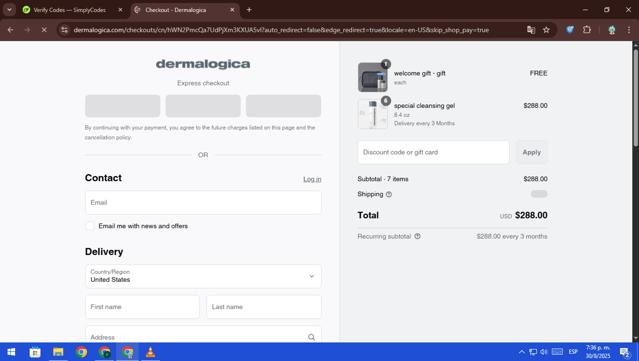Open second Chrome icon on taskbar
Image resolution: width=639 pixels, height=361 pixels.
coord(104,352)
